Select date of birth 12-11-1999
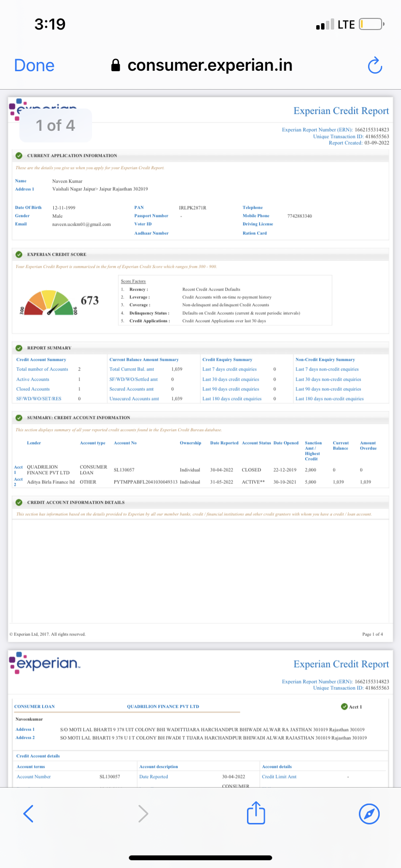This screenshot has width=401, height=868. (x=63, y=207)
